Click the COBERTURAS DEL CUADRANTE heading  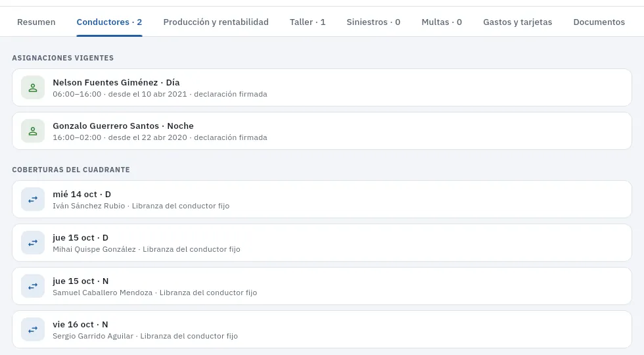tap(71, 170)
